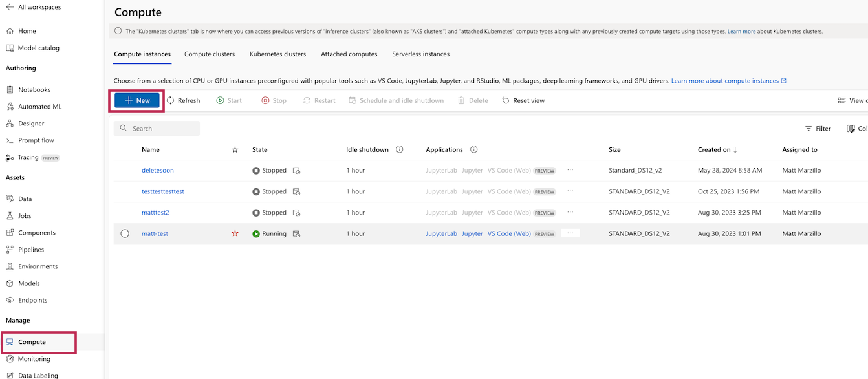Go back to All workspaces arrow
868x379 pixels.
point(10,7)
